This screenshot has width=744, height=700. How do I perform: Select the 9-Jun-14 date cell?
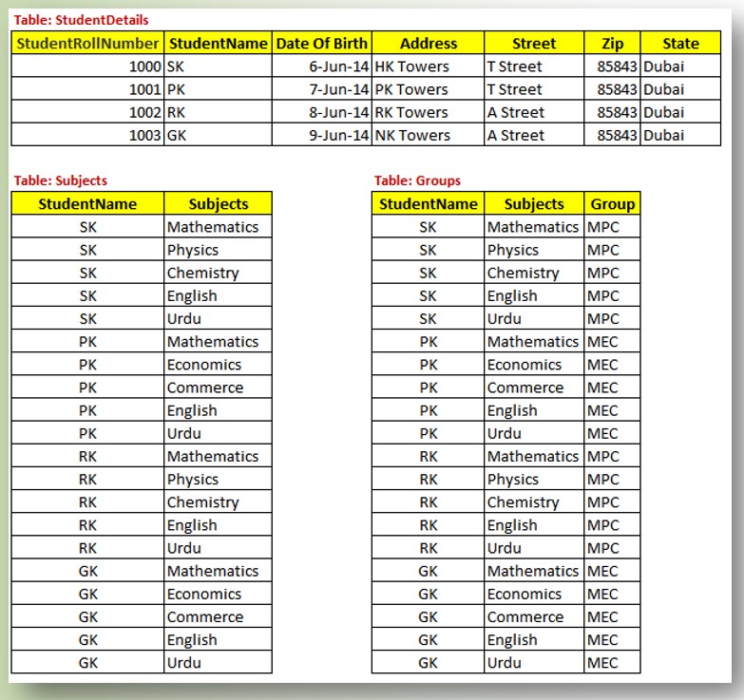click(322, 135)
